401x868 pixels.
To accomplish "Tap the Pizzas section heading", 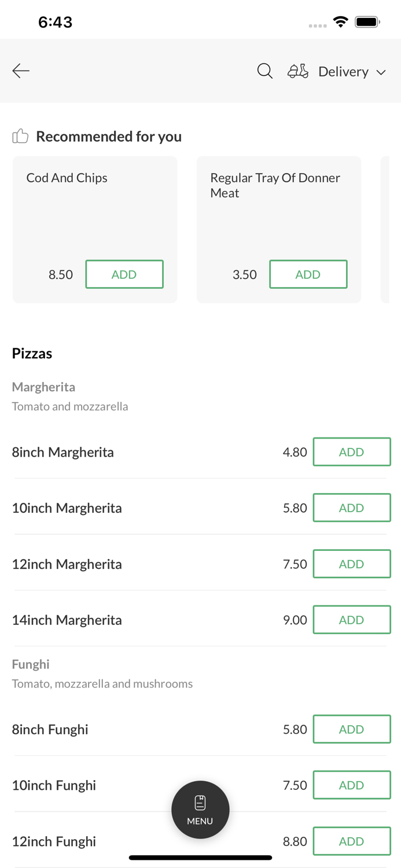I will coord(32,354).
